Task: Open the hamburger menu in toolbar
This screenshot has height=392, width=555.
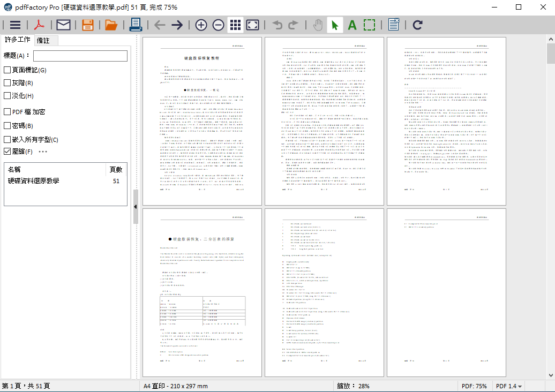Action: 16,25
